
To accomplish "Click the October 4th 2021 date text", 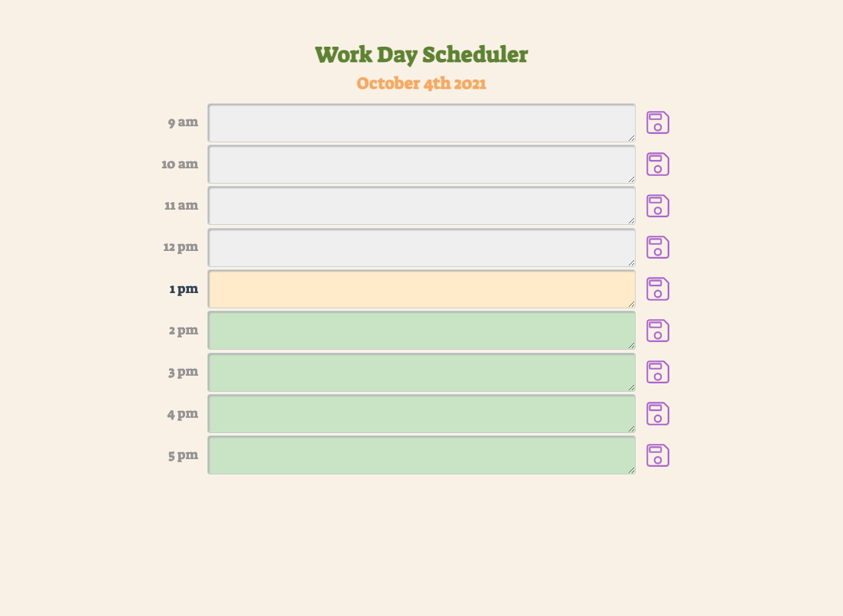I will [x=421, y=83].
